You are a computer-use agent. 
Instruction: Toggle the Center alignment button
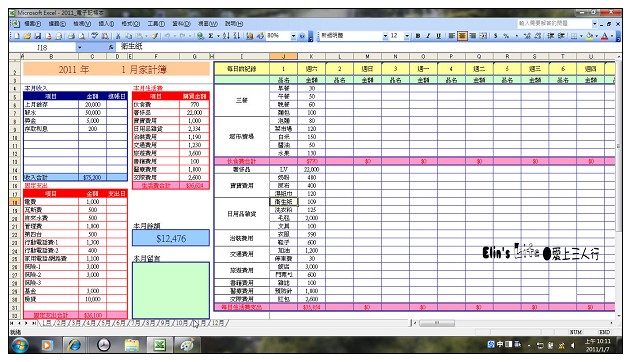tap(462, 36)
